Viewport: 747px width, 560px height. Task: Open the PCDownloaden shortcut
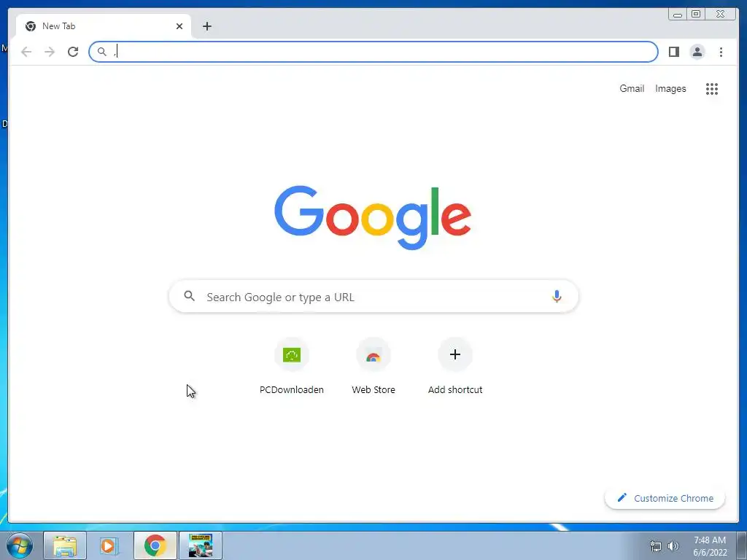click(292, 367)
